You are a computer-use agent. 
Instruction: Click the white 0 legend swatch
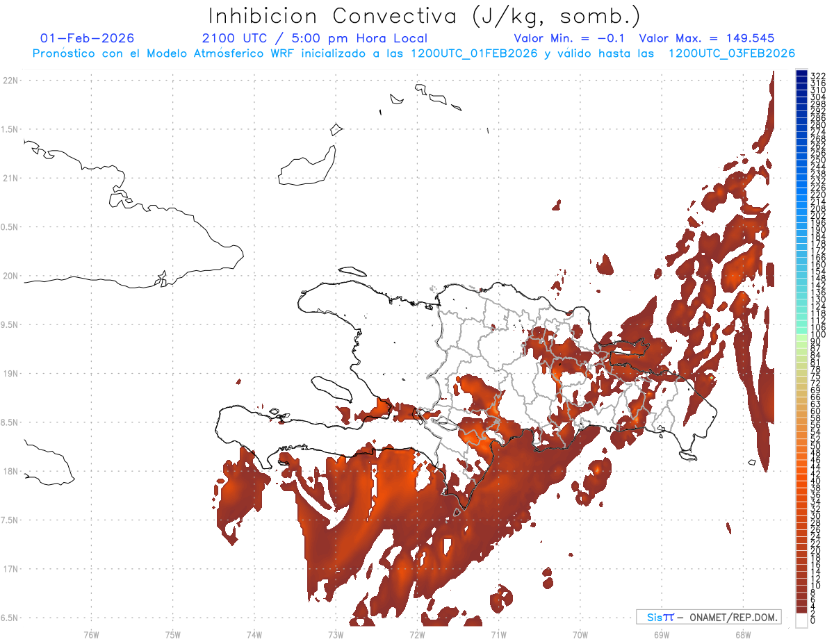[801, 621]
